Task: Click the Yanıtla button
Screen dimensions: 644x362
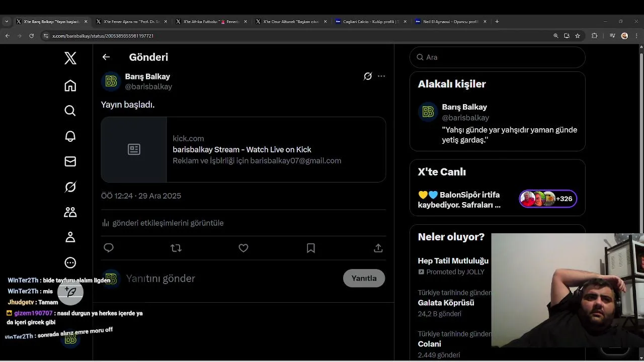Action: pyautogui.click(x=364, y=278)
